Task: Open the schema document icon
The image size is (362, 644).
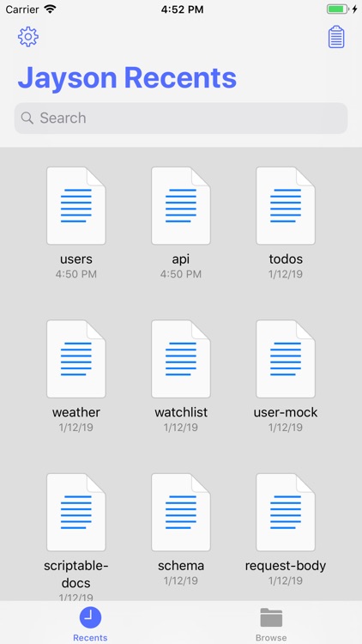Action: click(181, 512)
